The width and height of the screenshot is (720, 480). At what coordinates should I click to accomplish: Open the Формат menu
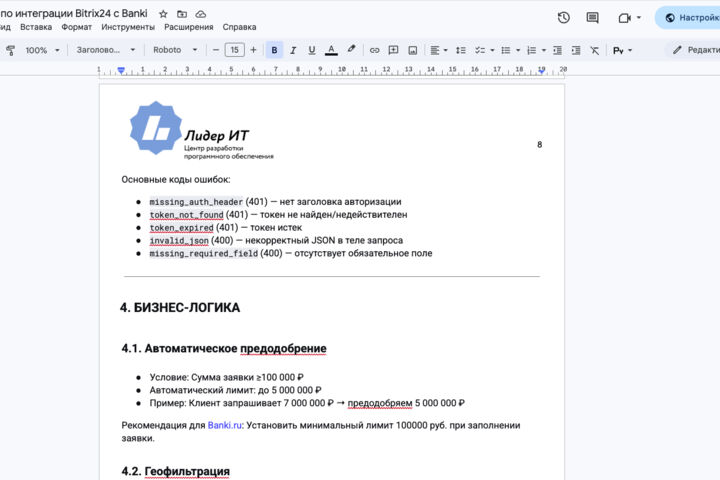point(77,27)
